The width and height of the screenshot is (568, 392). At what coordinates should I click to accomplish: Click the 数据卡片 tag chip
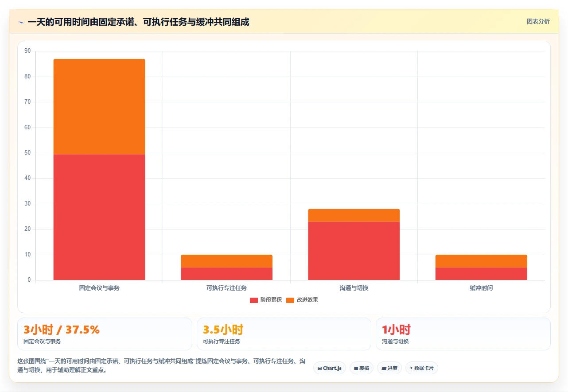pyautogui.click(x=422, y=368)
